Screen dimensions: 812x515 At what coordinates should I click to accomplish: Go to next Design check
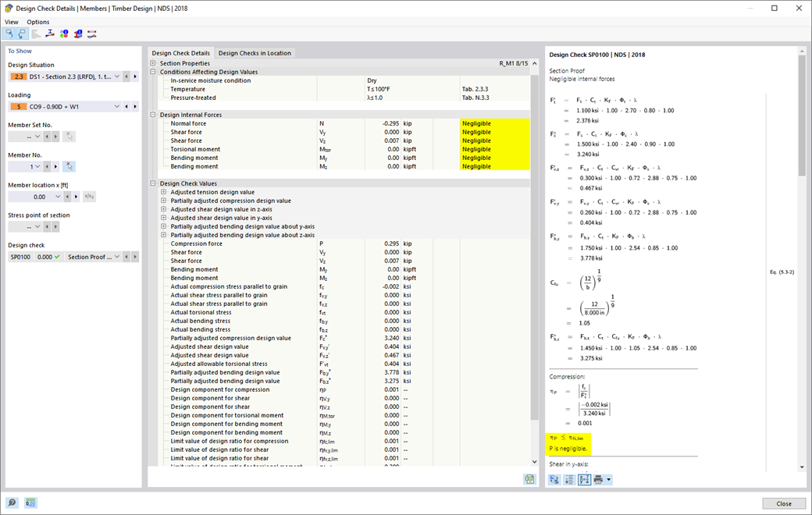click(x=135, y=257)
